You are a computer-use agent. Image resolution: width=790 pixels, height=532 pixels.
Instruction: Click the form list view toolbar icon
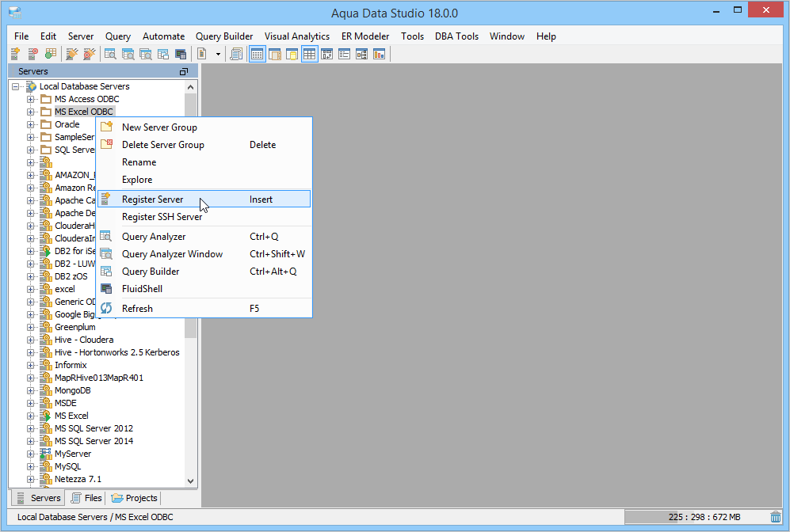(344, 54)
